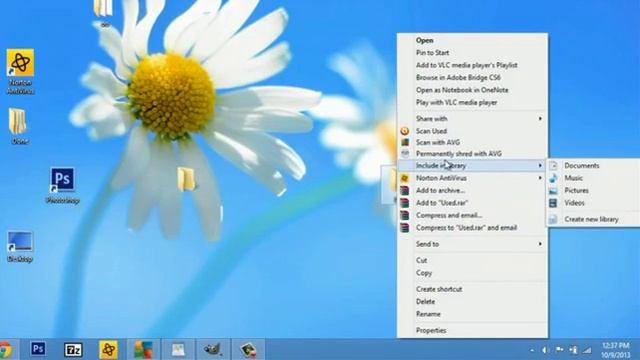Choose Play with VLC media player
Screen dimensions: 640x360
472,102
